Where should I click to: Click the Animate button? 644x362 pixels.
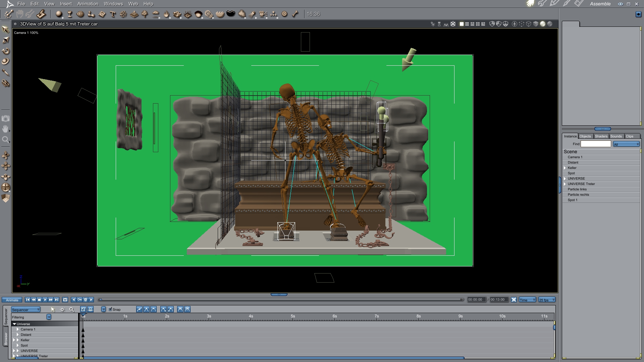tap(12, 300)
